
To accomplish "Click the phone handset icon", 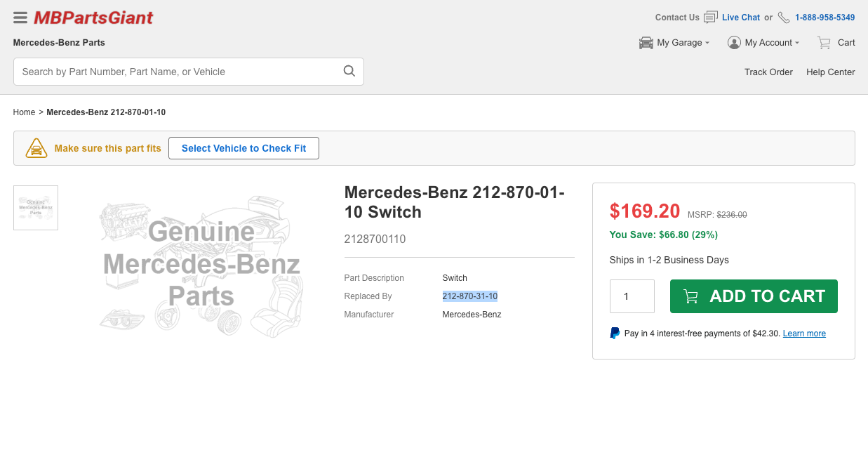I will [x=784, y=18].
